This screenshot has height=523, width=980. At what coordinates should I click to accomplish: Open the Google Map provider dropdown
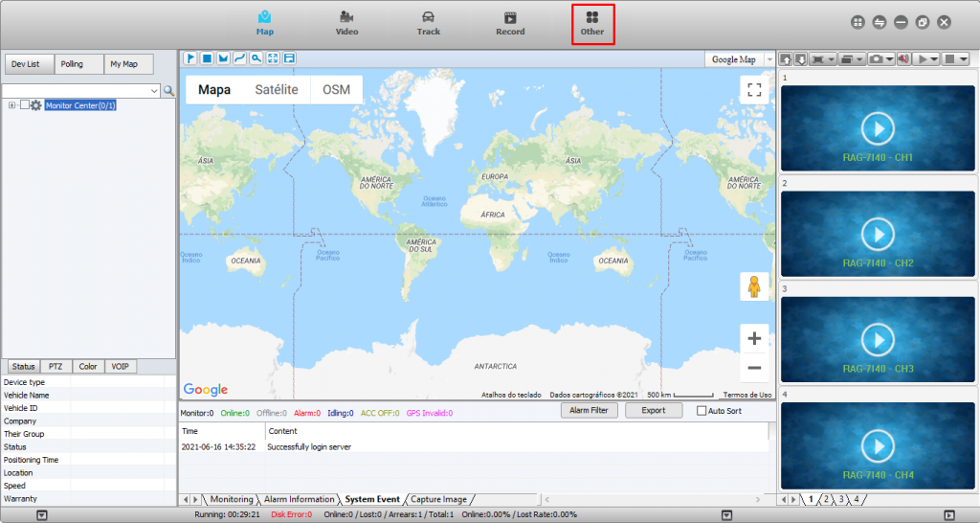[769, 59]
